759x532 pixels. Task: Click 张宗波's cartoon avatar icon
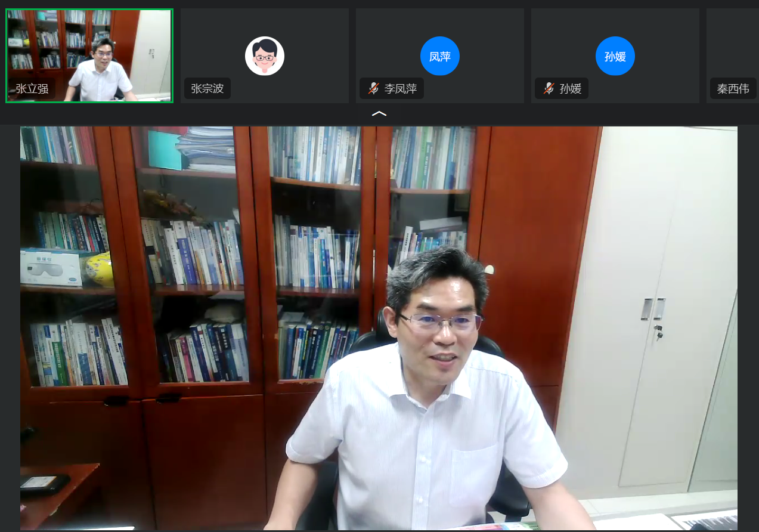point(264,56)
